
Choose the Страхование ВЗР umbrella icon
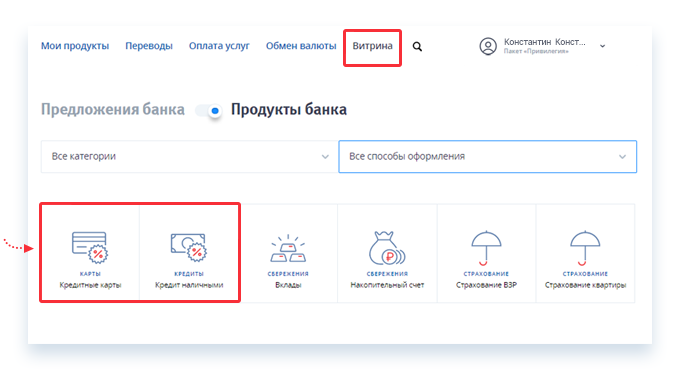[486, 248]
